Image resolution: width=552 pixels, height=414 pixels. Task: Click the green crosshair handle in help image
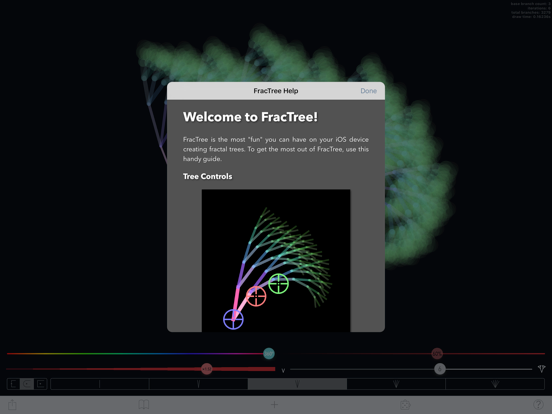tap(278, 283)
